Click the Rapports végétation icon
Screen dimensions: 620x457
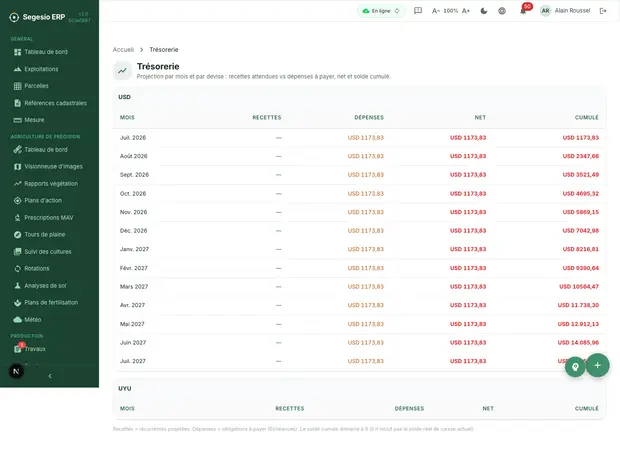pos(17,183)
